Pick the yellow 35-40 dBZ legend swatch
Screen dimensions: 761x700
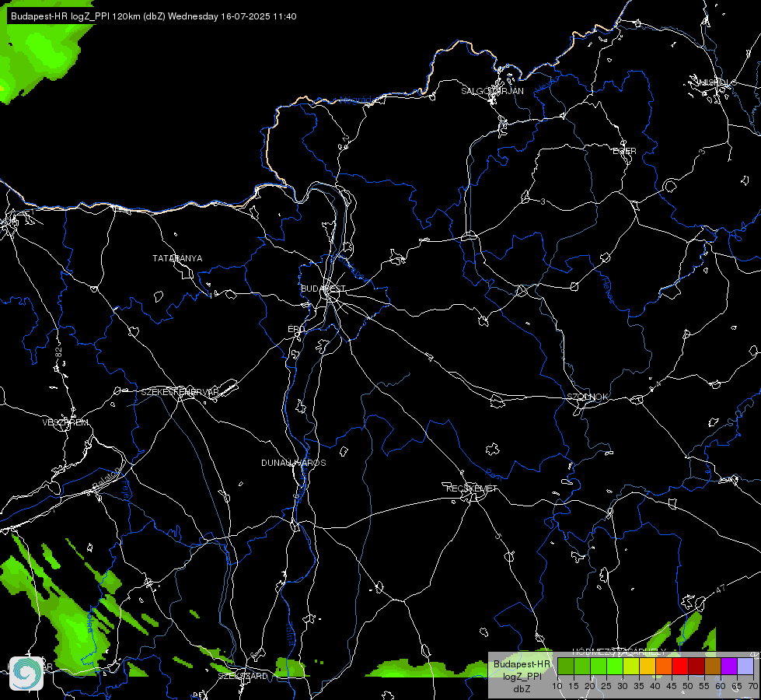[648, 666]
